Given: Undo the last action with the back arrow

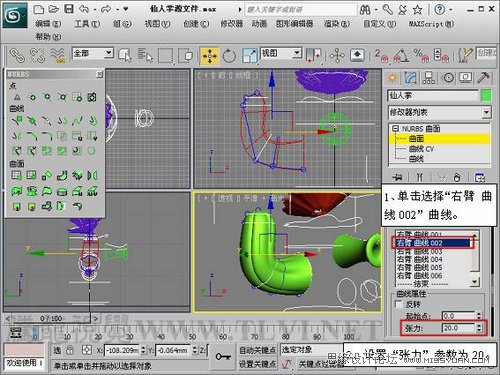Looking at the screenshot, I should 84,9.
